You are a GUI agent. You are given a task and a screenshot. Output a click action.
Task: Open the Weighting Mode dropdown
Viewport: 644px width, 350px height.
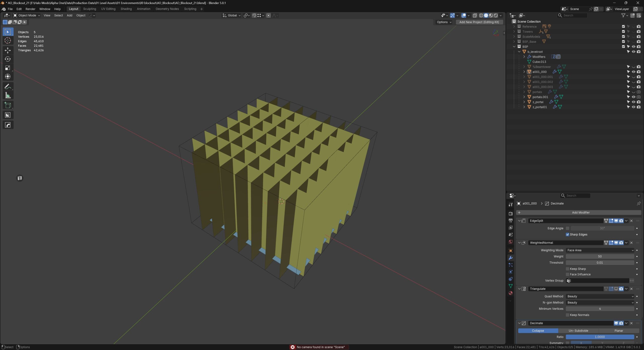[x=600, y=250]
